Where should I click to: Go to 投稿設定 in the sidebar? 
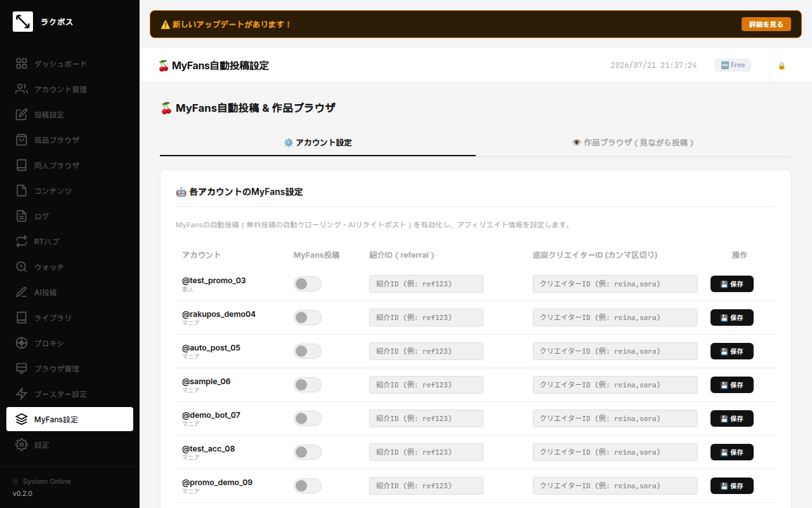[x=70, y=114]
